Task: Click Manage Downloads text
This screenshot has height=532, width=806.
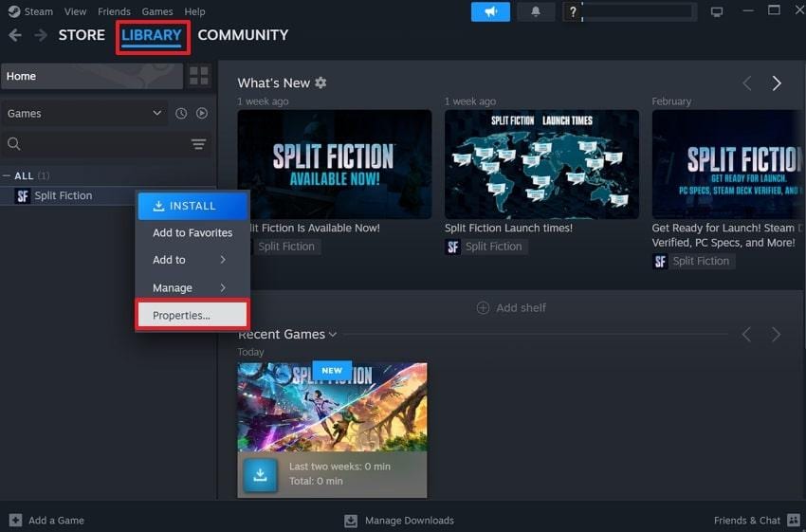Action: [410, 521]
